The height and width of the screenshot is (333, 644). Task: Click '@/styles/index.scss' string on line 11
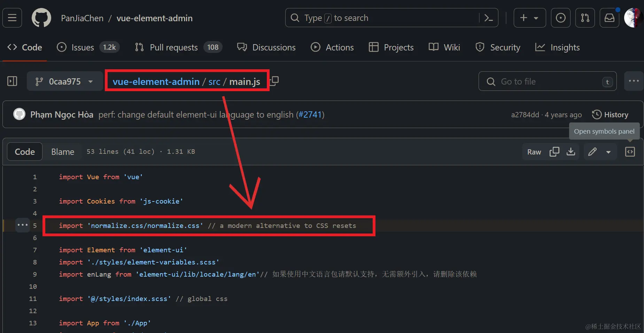coord(129,299)
